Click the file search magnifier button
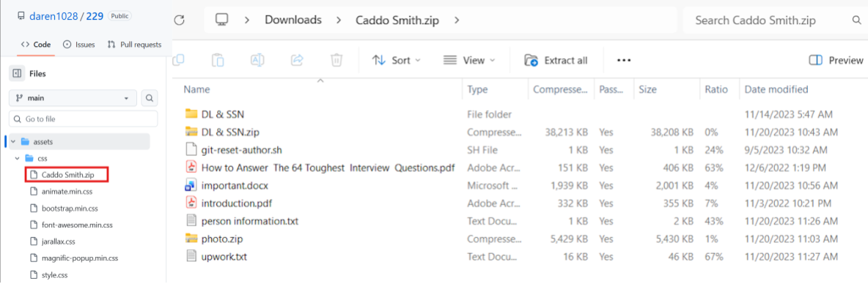This screenshot has width=868, height=295. tap(150, 98)
